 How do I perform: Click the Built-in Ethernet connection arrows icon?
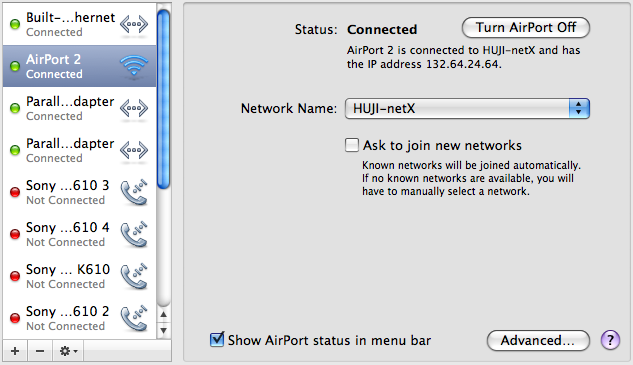coord(134,24)
